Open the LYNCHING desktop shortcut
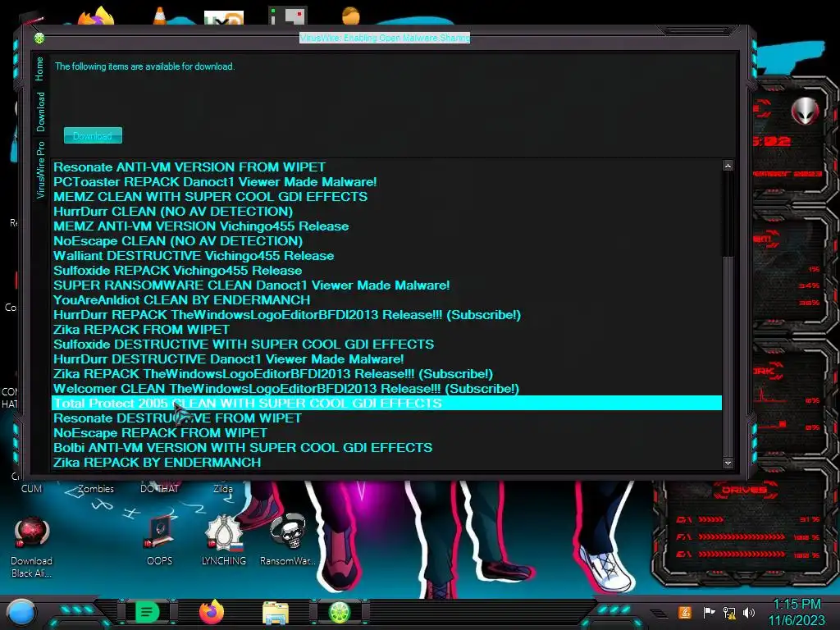Viewport: 840px width, 630px height. coord(224,540)
